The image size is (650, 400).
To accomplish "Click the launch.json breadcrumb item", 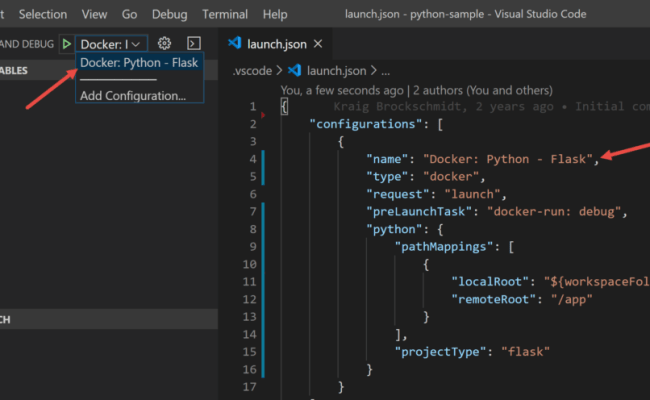I will 336,71.
